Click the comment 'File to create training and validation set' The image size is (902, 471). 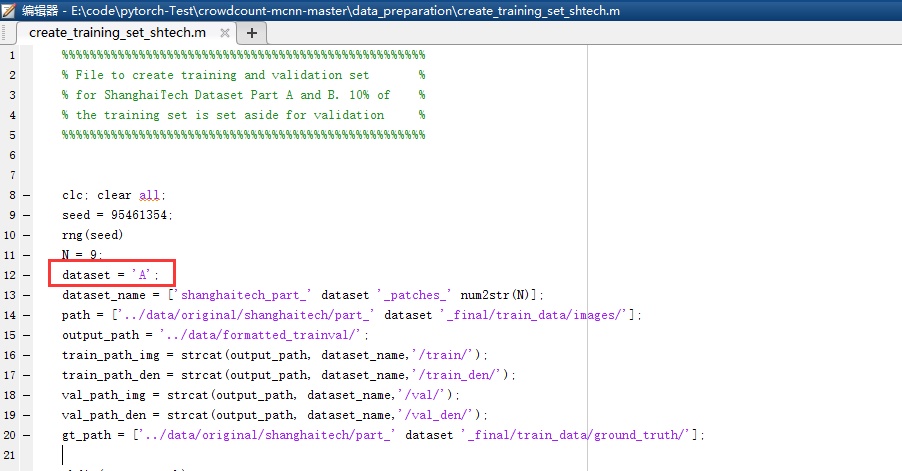(x=222, y=75)
